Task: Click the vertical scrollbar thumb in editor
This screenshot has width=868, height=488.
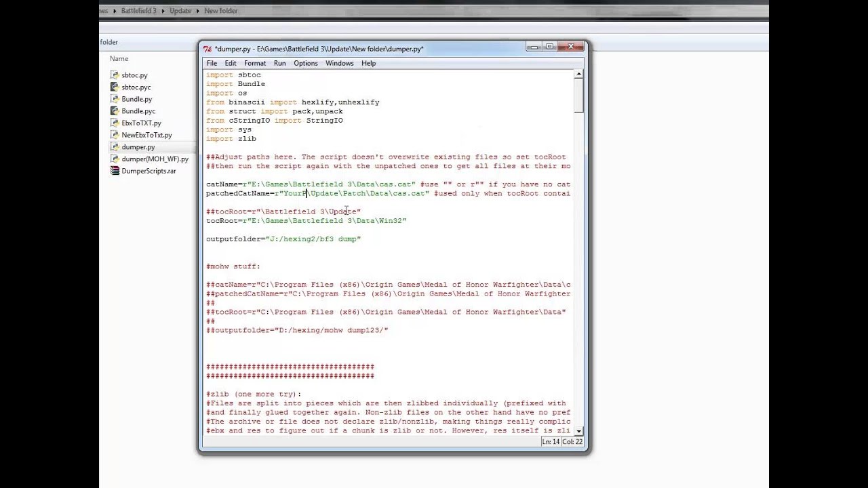Action: (578, 96)
